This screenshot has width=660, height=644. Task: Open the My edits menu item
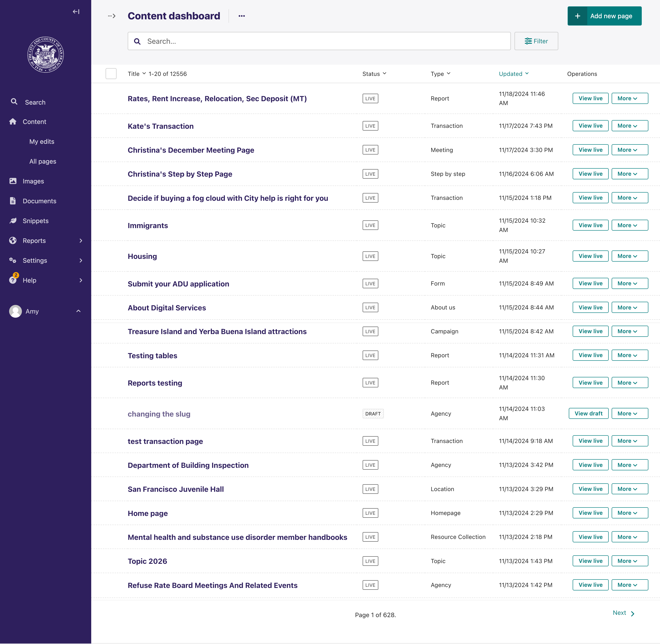(42, 141)
